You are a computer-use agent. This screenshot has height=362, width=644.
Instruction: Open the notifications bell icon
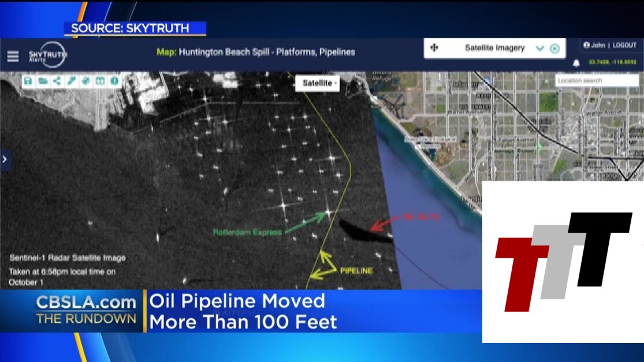coord(576,63)
